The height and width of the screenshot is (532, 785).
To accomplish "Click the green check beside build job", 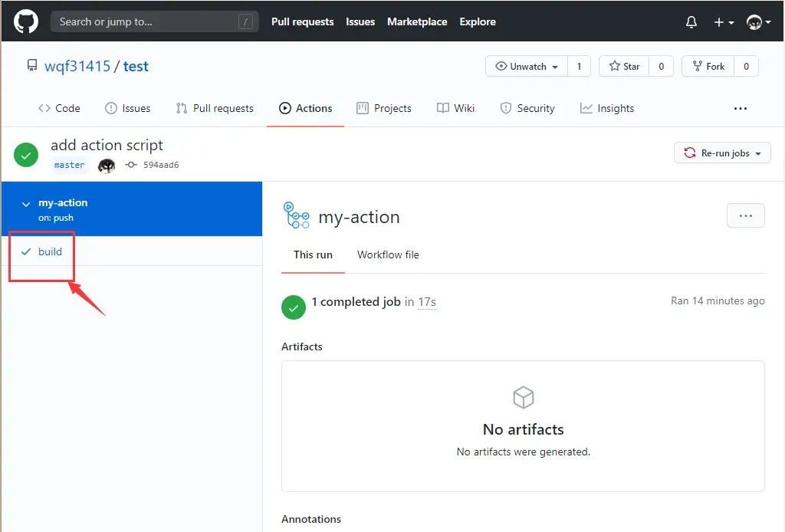I will tap(26, 251).
